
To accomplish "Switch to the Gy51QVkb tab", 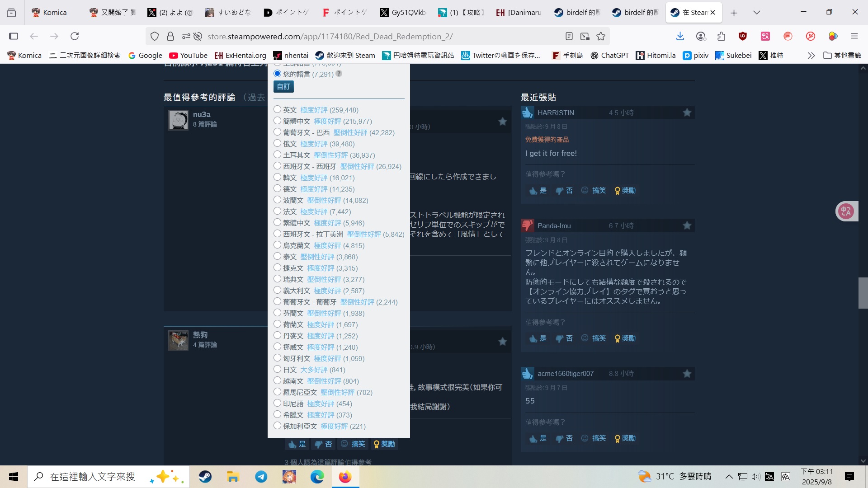I will (x=403, y=13).
